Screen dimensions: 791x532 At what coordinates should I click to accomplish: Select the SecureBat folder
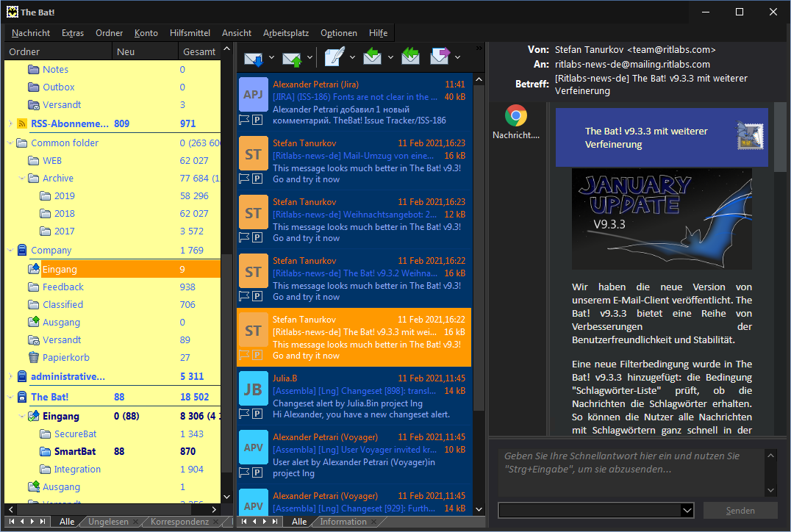click(75, 434)
